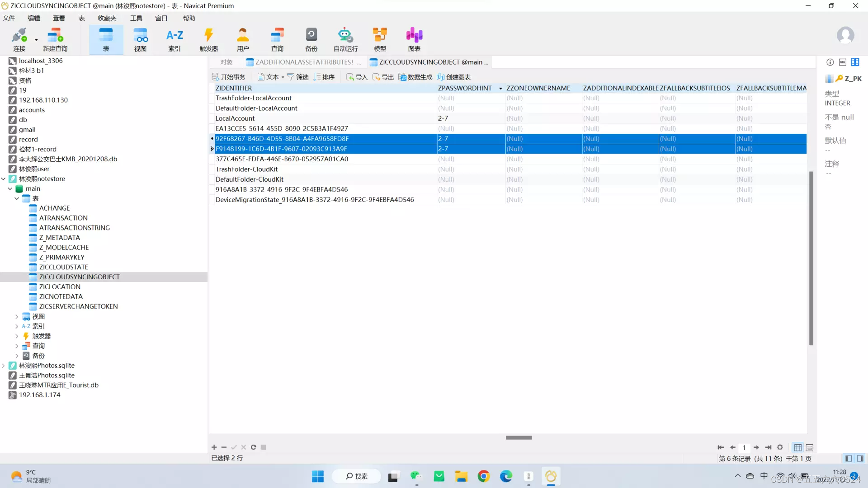Screen dimensions: 868x488
Task: Expand the 林浚熙Photos.sqlite connection
Action: (4, 366)
